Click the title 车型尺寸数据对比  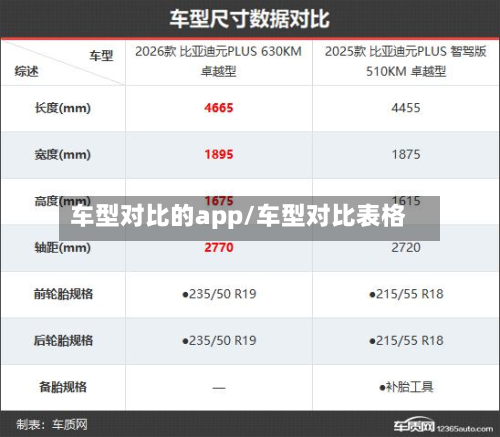(250, 19)
